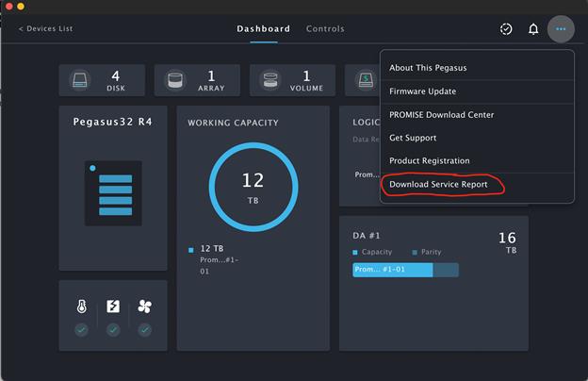The width and height of the screenshot is (588, 381).
Task: Click the Parity legend swatch in DA #1
Action: pyautogui.click(x=415, y=252)
